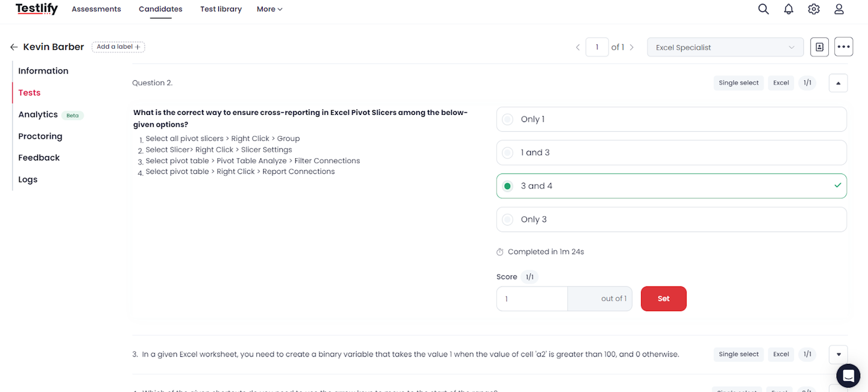Click text 'Select Slicer> Right Click > Slicer Settings'

tap(219, 150)
